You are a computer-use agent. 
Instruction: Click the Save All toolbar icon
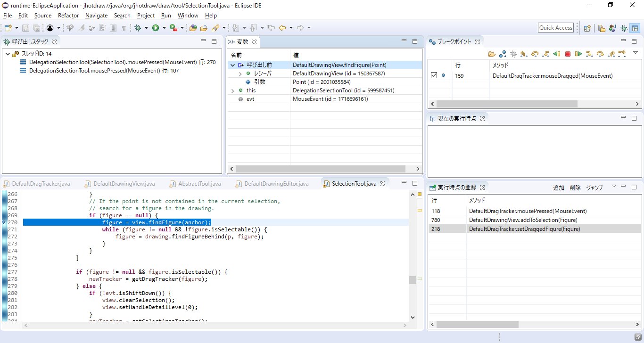point(36,28)
